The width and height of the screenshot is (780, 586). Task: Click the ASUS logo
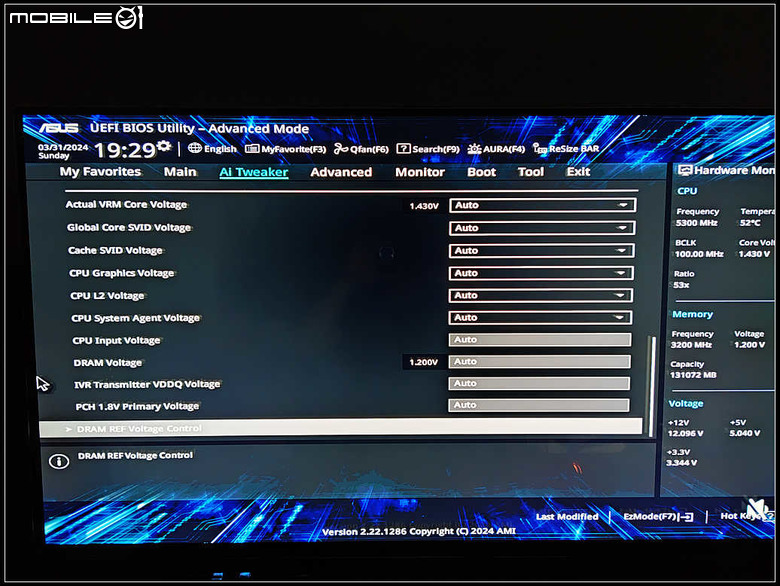tap(59, 128)
